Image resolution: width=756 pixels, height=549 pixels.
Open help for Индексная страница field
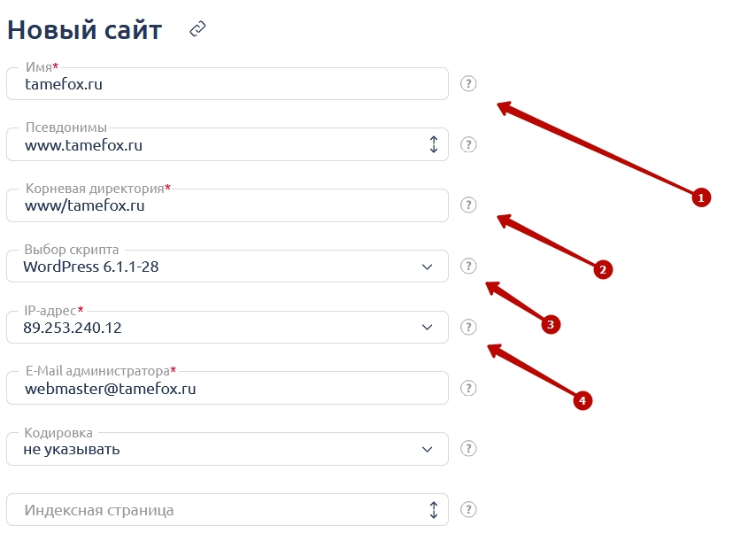click(x=468, y=509)
